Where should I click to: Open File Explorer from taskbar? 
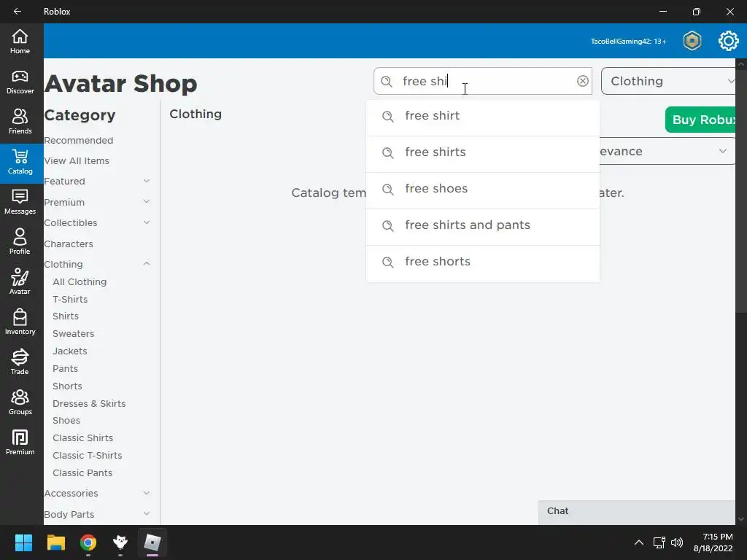coord(55,542)
